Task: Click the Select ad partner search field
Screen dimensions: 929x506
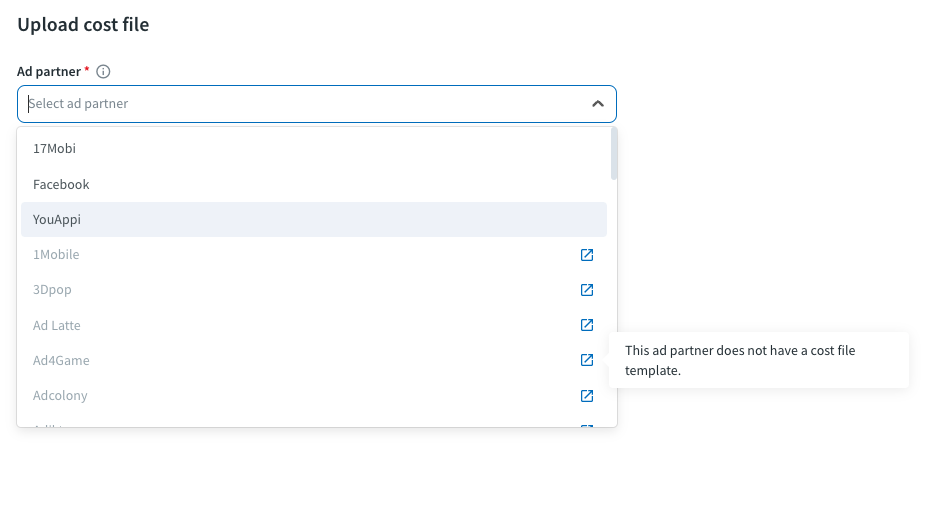Action: point(317,104)
